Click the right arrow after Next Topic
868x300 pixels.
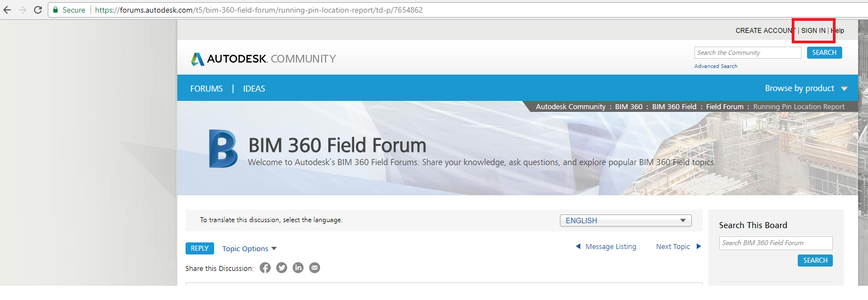click(x=699, y=246)
